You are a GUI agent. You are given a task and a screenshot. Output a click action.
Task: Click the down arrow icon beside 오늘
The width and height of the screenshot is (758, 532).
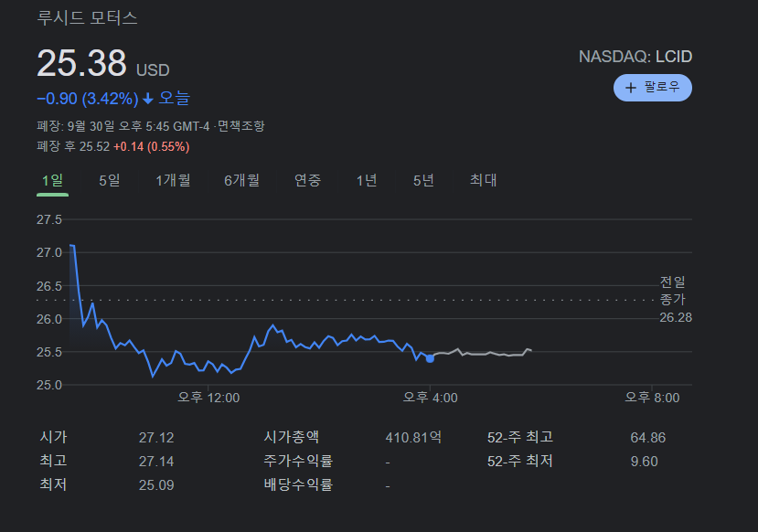pos(148,99)
